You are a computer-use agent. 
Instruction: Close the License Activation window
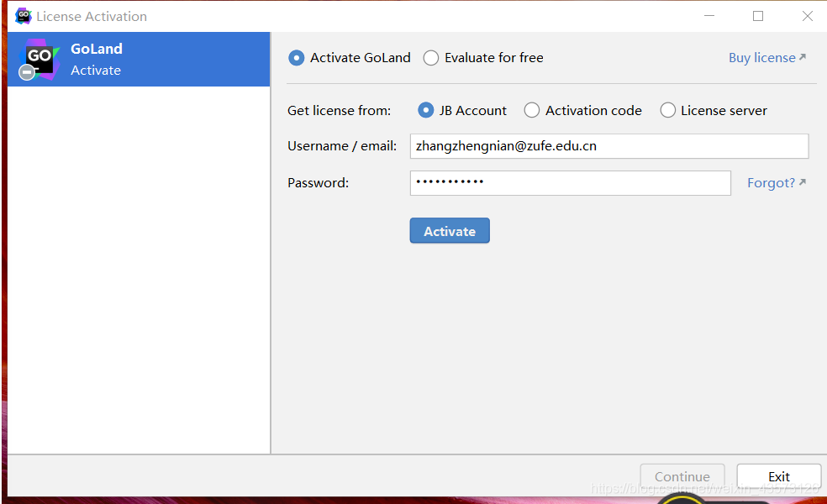(807, 16)
